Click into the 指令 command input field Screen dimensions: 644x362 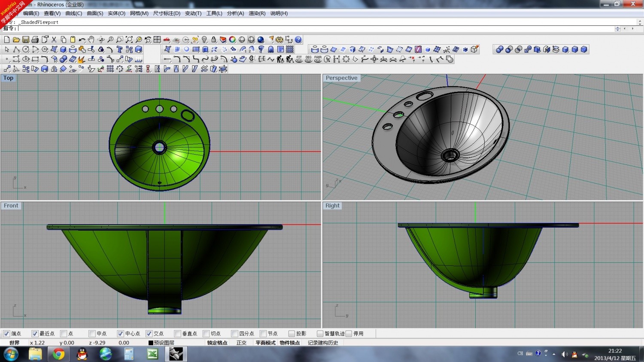(x=316, y=28)
